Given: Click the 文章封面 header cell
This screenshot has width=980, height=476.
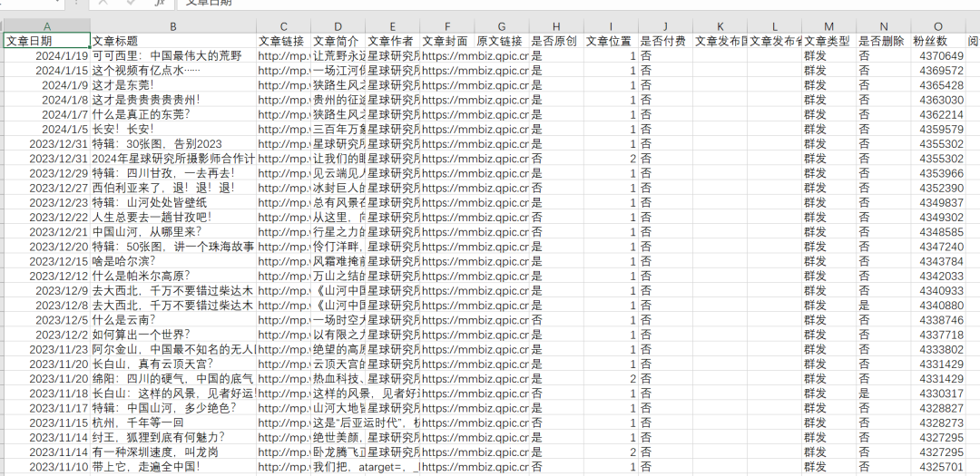Looking at the screenshot, I should click(x=446, y=41).
